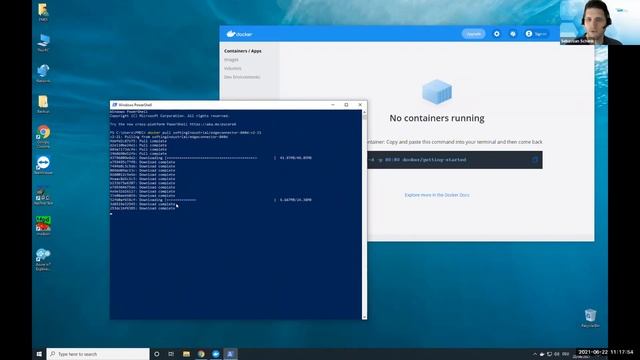Open the Images section in Docker sidebar
The height and width of the screenshot is (360, 640).
231,60
